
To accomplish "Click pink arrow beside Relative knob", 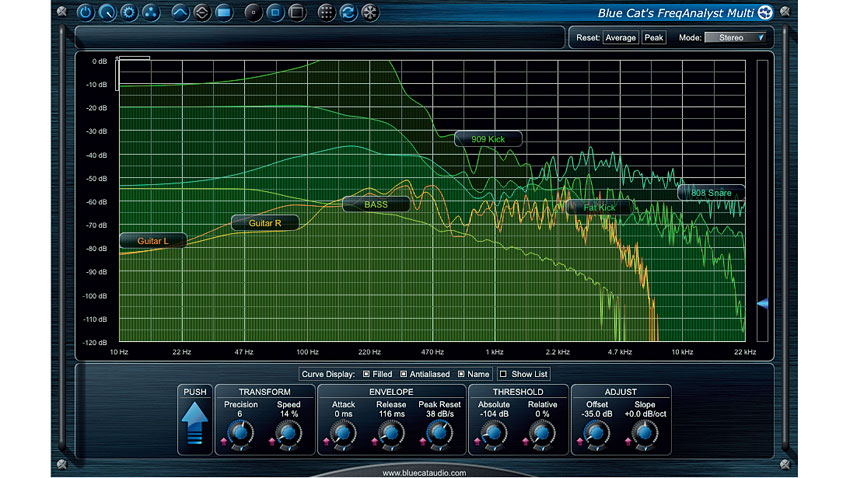I will click(x=525, y=442).
